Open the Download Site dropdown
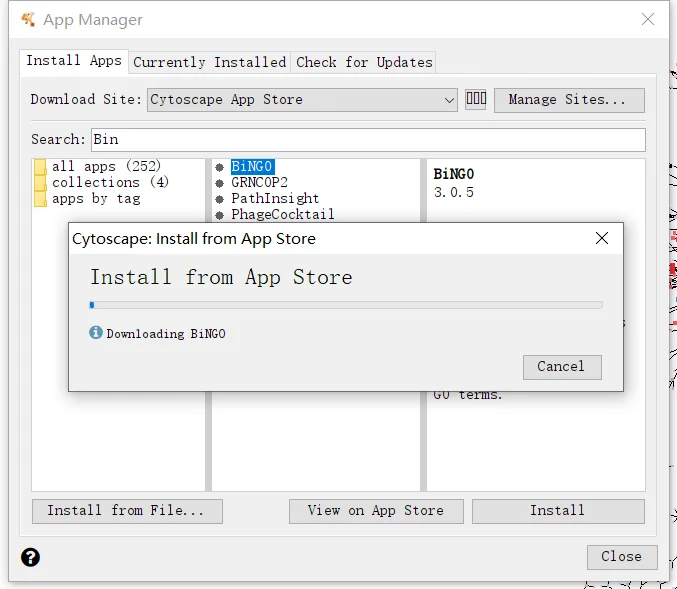The image size is (677, 589). [302, 100]
